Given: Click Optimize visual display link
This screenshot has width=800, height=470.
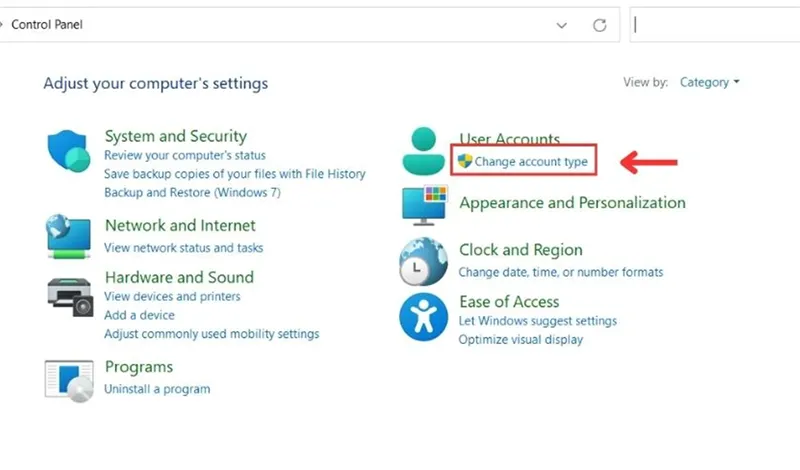Looking at the screenshot, I should coord(520,340).
